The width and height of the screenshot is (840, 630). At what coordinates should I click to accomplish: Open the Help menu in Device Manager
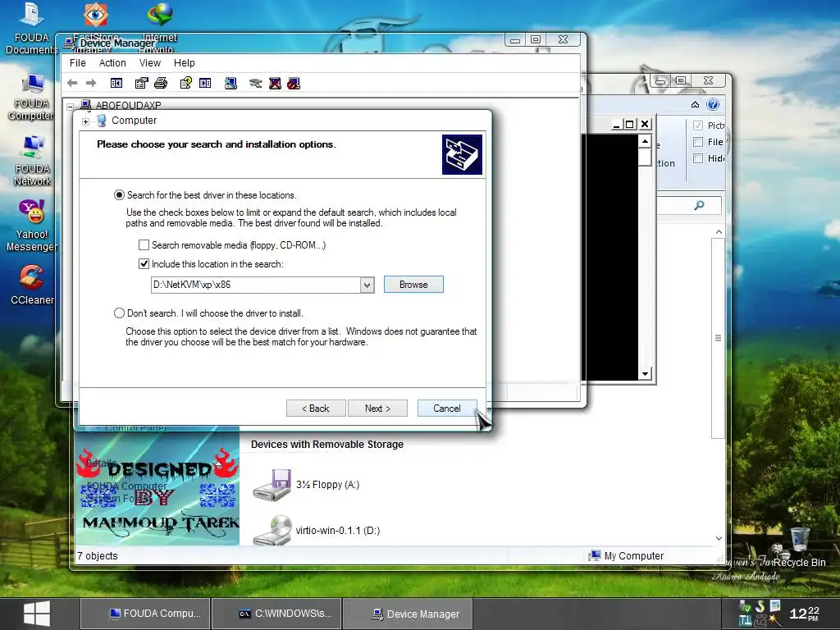(185, 62)
